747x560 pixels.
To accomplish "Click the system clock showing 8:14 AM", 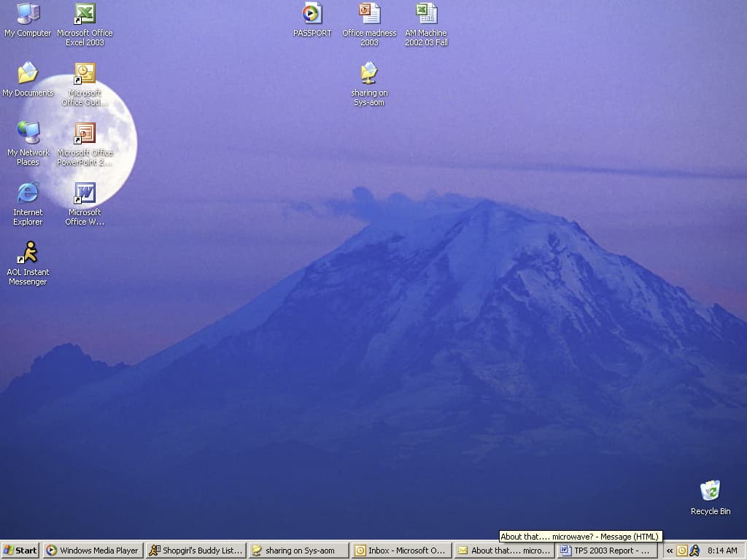I will 722,551.
